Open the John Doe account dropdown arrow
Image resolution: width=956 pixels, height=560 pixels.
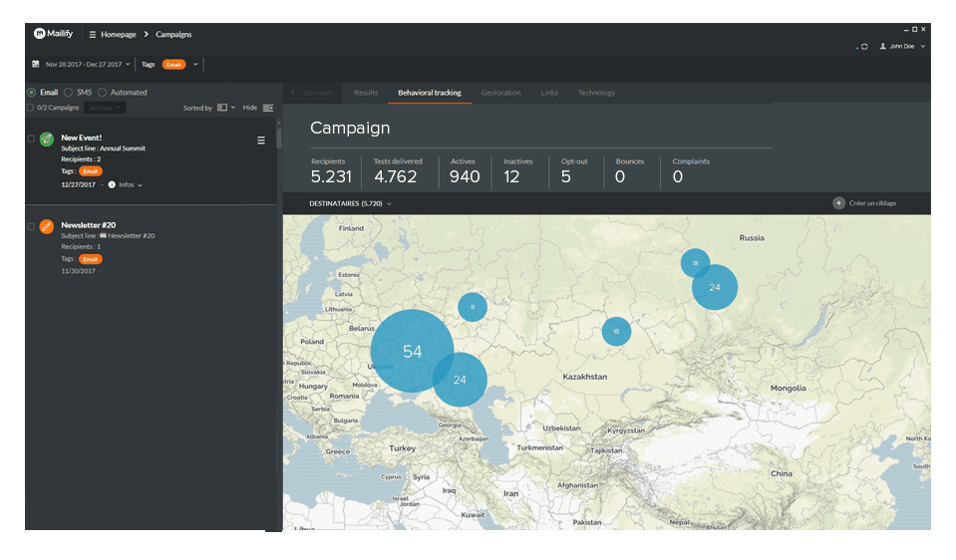click(922, 46)
